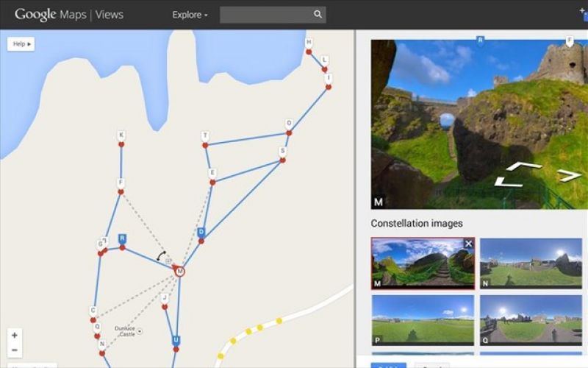Open the constellation image P thumbnail

(x=423, y=320)
